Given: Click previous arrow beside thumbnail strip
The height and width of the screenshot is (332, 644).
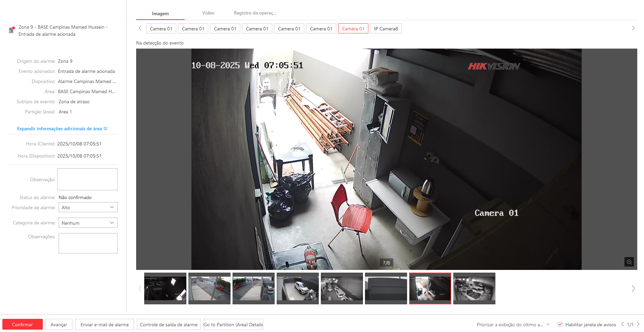Looking at the screenshot, I should (140, 288).
